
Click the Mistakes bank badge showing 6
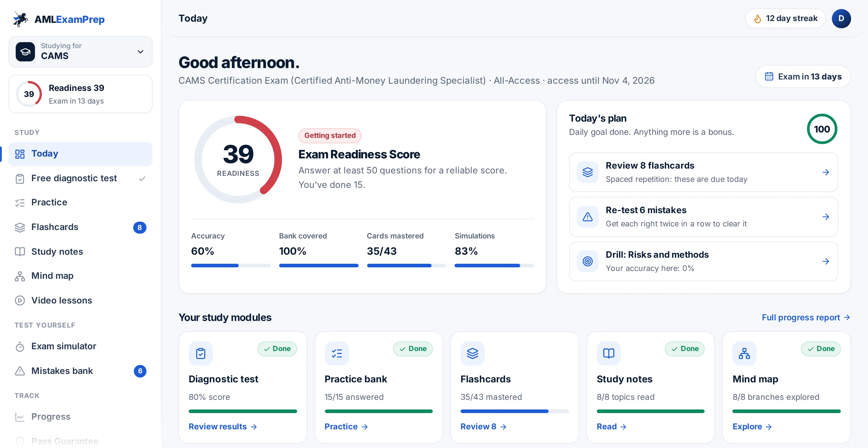coord(140,371)
